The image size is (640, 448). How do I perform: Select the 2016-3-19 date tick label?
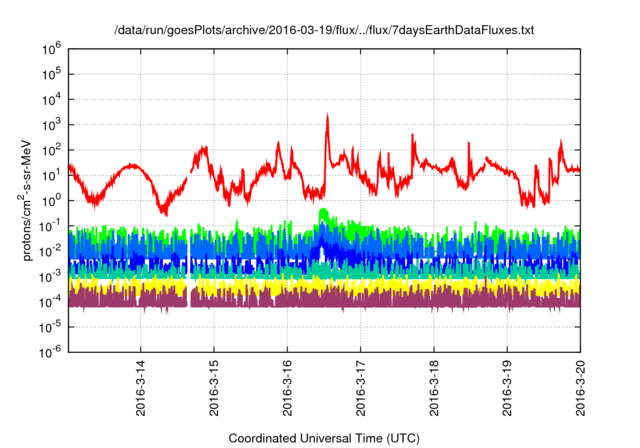point(508,388)
